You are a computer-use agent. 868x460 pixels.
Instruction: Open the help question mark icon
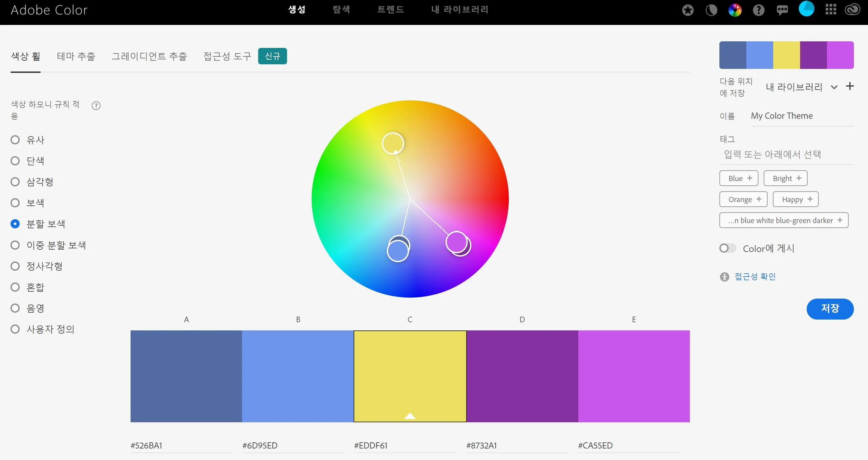point(758,10)
